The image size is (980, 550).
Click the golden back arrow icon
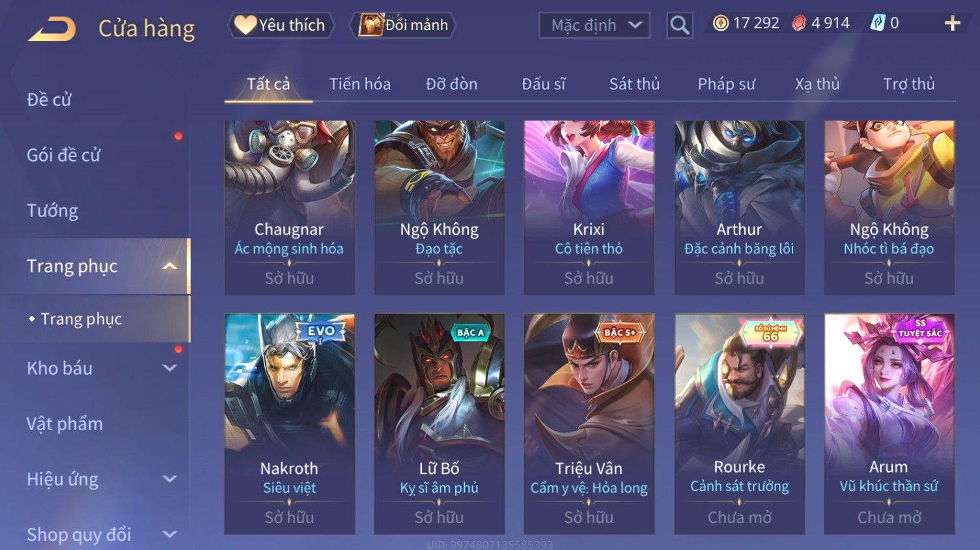(53, 29)
